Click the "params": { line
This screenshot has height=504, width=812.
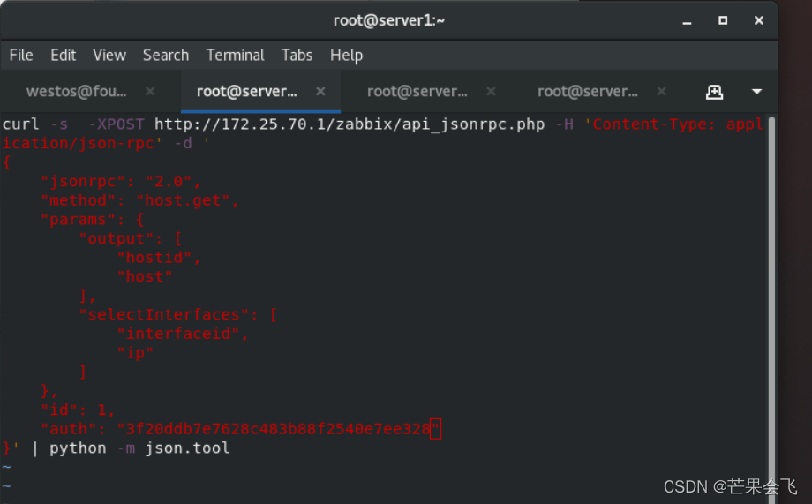click(92, 220)
